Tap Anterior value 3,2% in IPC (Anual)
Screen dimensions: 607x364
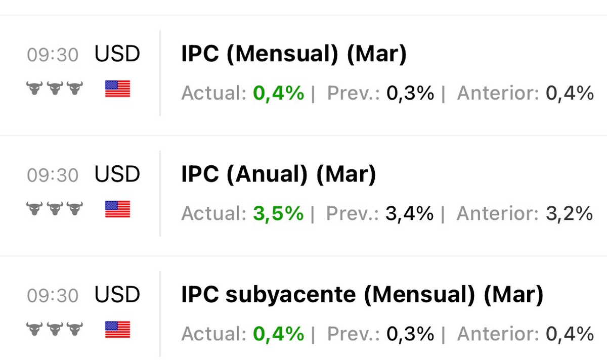tap(569, 213)
